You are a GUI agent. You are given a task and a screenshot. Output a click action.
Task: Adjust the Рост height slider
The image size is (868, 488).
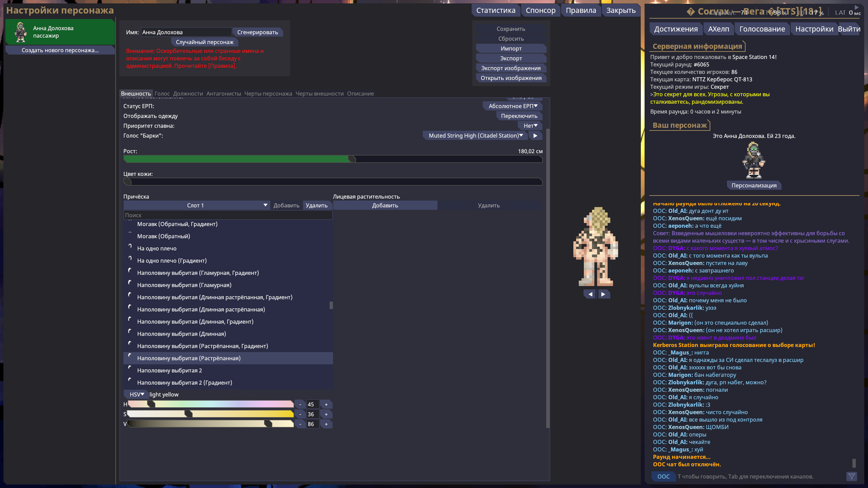(352, 159)
